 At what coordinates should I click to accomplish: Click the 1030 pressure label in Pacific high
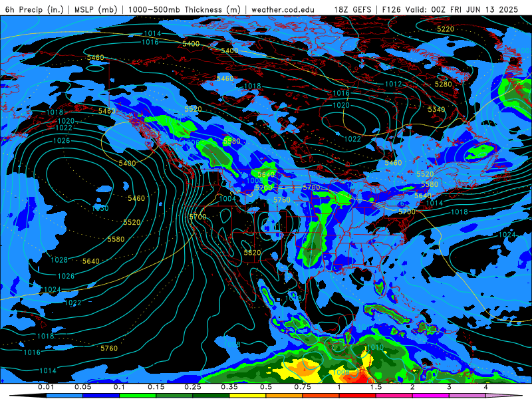pyautogui.click(x=100, y=208)
